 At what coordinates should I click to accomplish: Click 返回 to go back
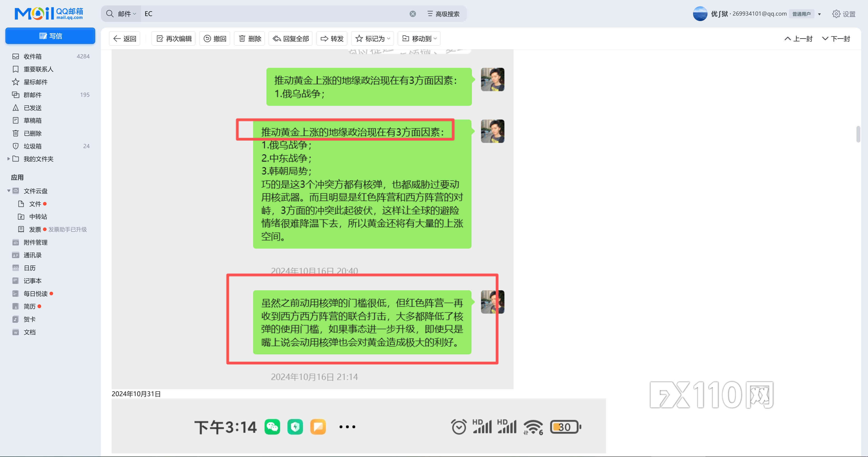[x=125, y=38]
